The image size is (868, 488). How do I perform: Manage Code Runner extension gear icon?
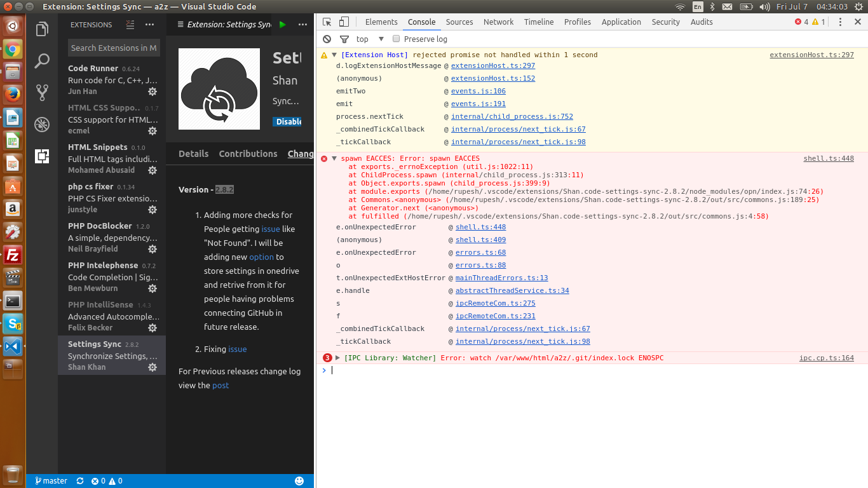(153, 91)
